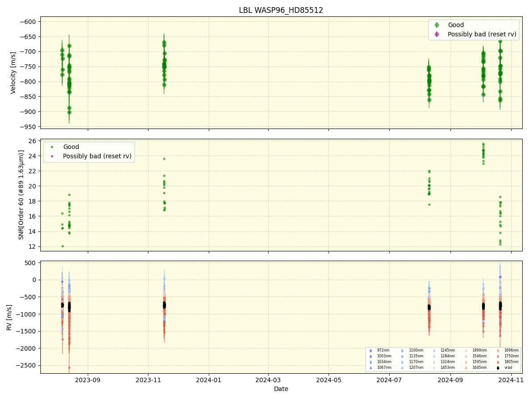Click the vrad legend entry
Image resolution: width=532 pixels, height=399 pixels.
[508, 368]
